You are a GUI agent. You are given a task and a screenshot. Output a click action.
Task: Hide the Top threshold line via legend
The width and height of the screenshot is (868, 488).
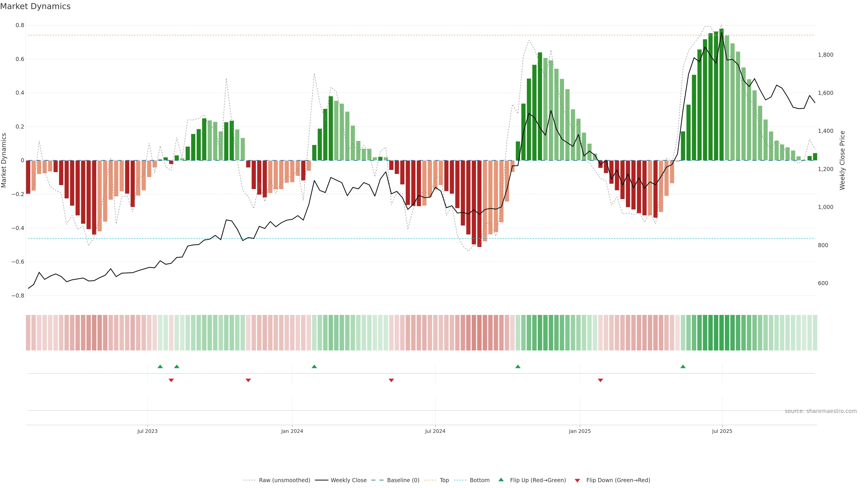coord(444,480)
